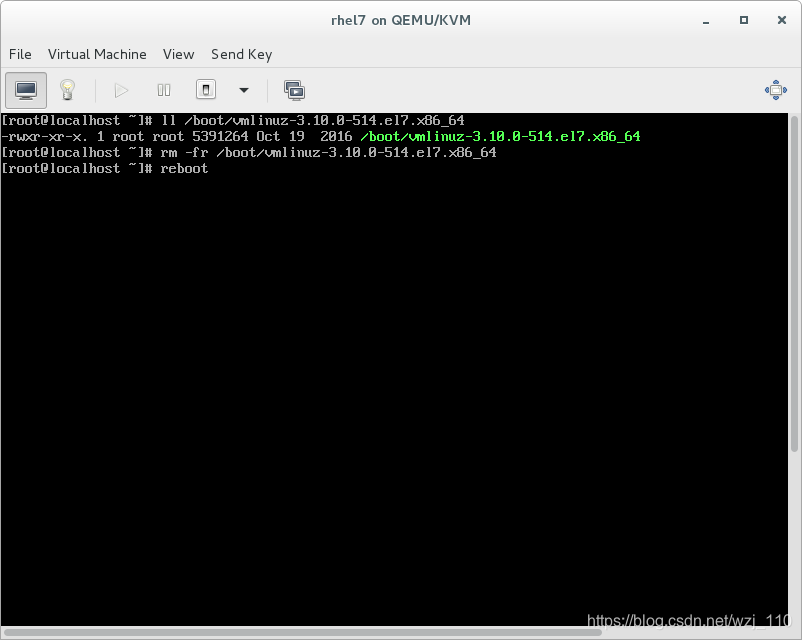
Task: Open the Virtual Machine menu
Action: 97,54
